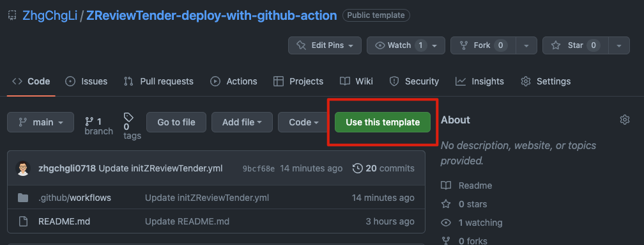Click the Fork button

click(x=483, y=45)
